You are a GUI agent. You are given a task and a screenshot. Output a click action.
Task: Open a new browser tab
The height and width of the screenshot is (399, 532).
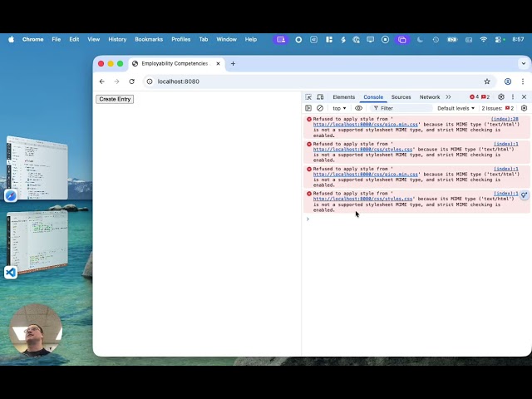(x=233, y=63)
